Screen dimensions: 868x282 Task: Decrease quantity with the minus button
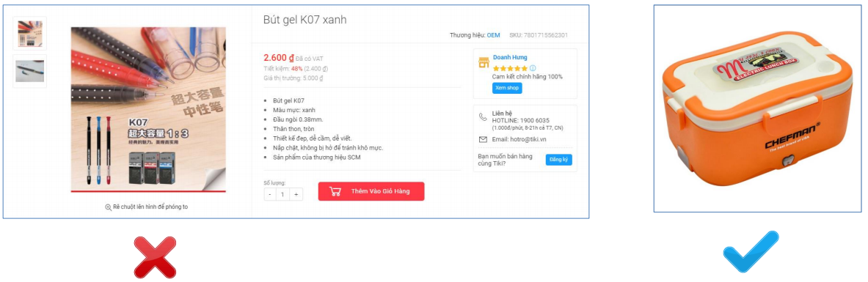coord(269,194)
